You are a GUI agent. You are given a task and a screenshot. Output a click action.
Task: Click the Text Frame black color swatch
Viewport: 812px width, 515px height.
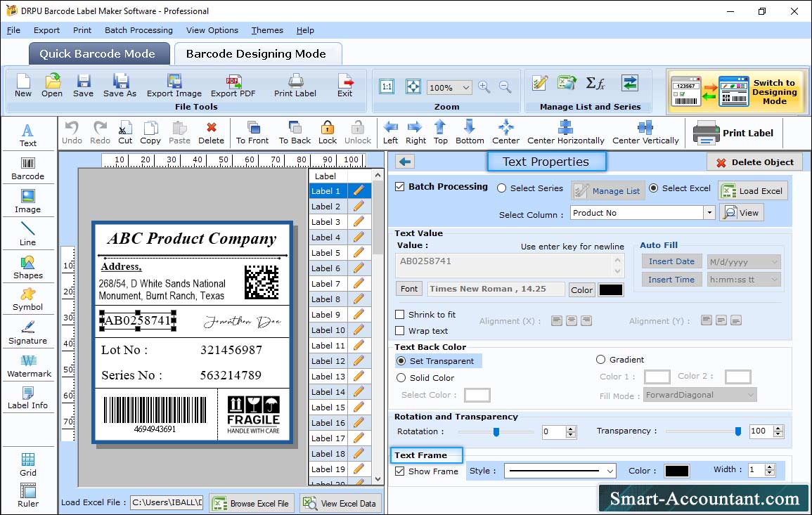click(x=676, y=471)
